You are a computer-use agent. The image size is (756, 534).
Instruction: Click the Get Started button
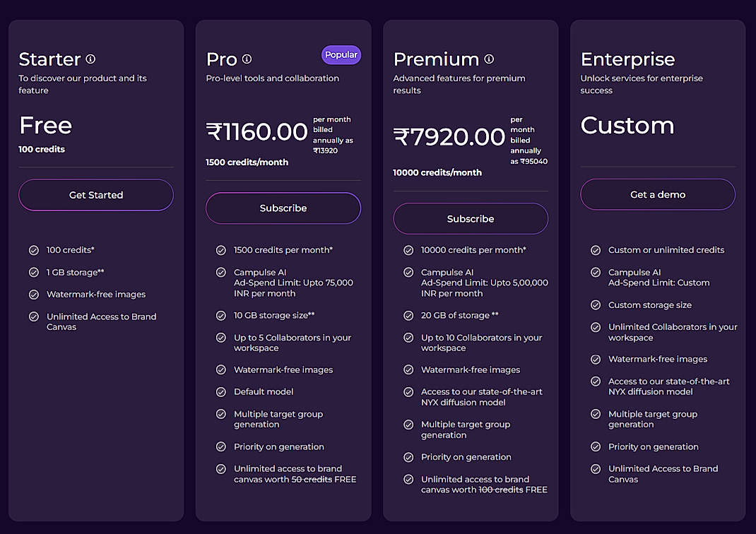tap(95, 195)
